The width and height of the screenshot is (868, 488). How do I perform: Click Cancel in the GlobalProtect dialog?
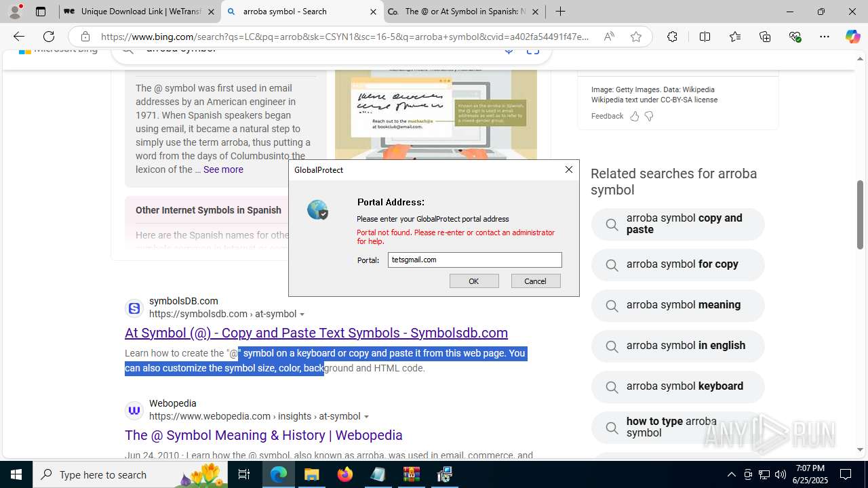pyautogui.click(x=536, y=281)
